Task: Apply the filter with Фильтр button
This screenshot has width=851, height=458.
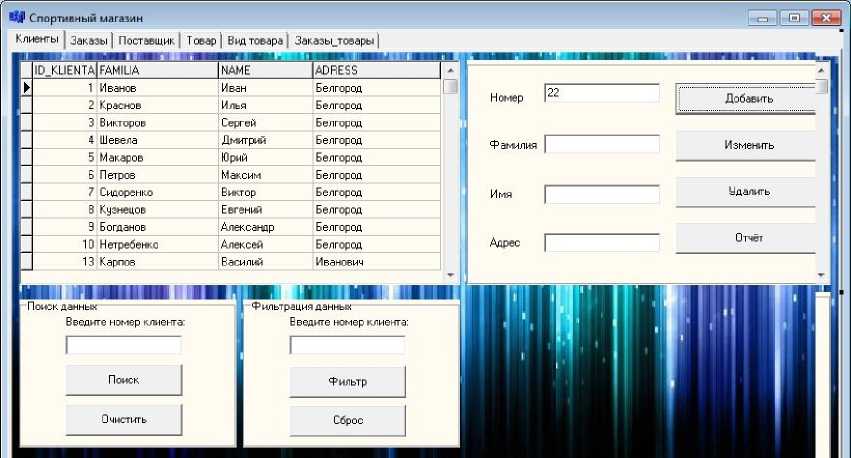Action: click(347, 381)
